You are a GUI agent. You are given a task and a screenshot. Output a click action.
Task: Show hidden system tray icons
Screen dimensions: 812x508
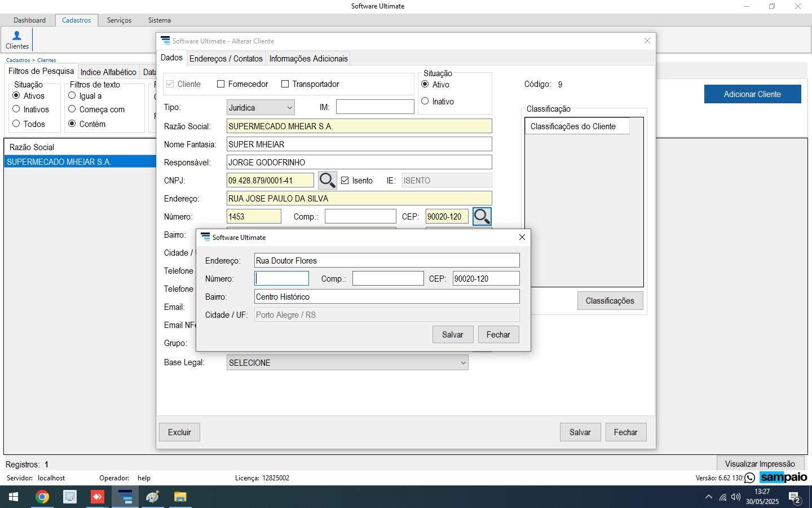pyautogui.click(x=709, y=497)
